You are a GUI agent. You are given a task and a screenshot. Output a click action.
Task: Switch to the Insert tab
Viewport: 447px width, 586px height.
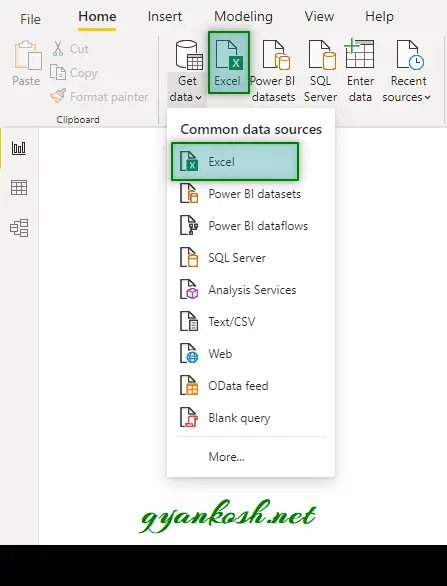coord(165,17)
